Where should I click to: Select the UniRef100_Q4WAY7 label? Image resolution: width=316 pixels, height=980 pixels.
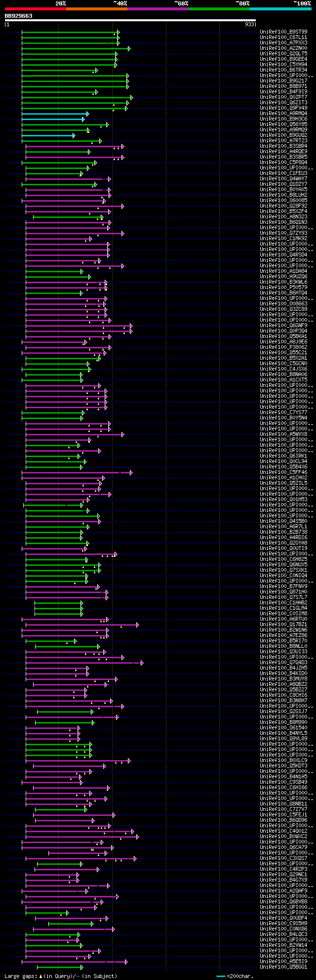point(283,179)
